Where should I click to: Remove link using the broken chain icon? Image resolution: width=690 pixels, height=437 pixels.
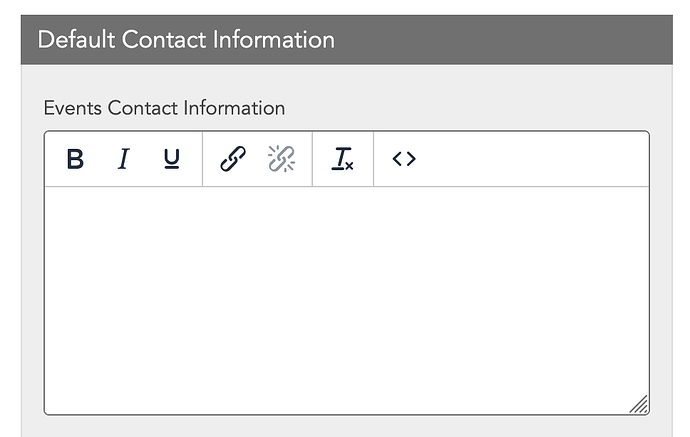point(281,159)
